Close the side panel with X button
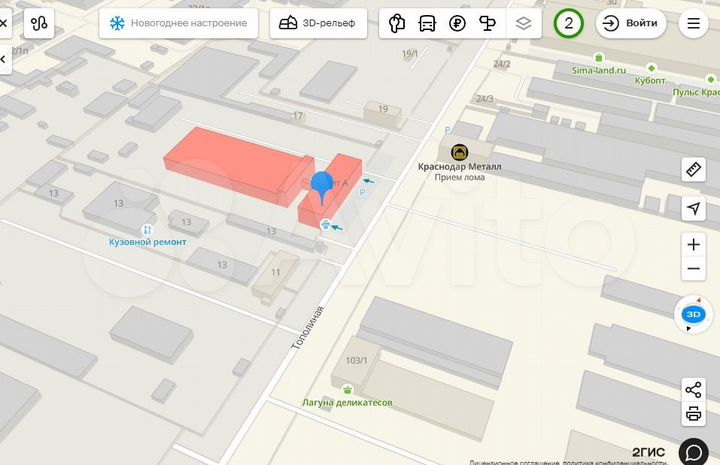Image resolution: width=720 pixels, height=465 pixels. tap(4, 23)
